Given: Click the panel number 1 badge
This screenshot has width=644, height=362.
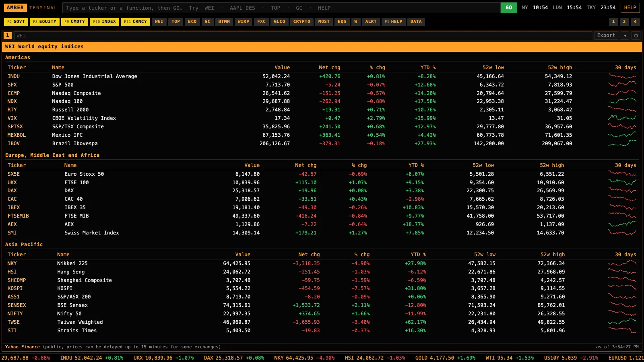Looking at the screenshot, I should coord(8,35).
